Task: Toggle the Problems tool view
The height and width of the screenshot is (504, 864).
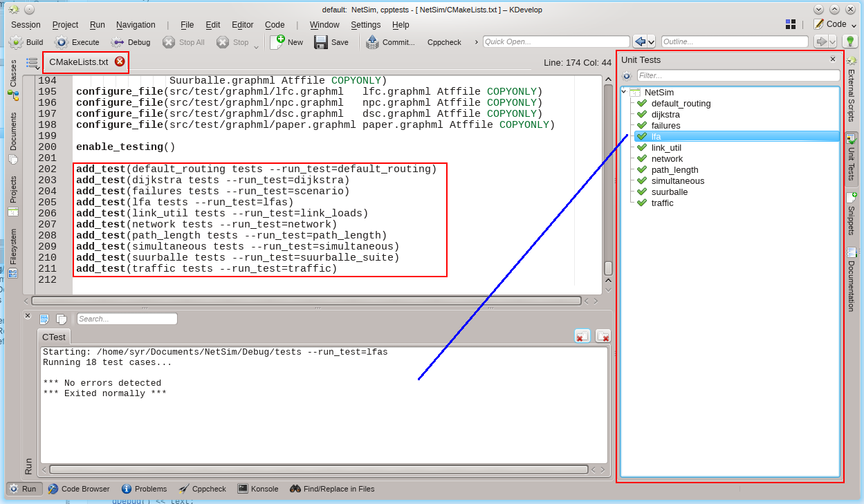Action: click(143, 489)
